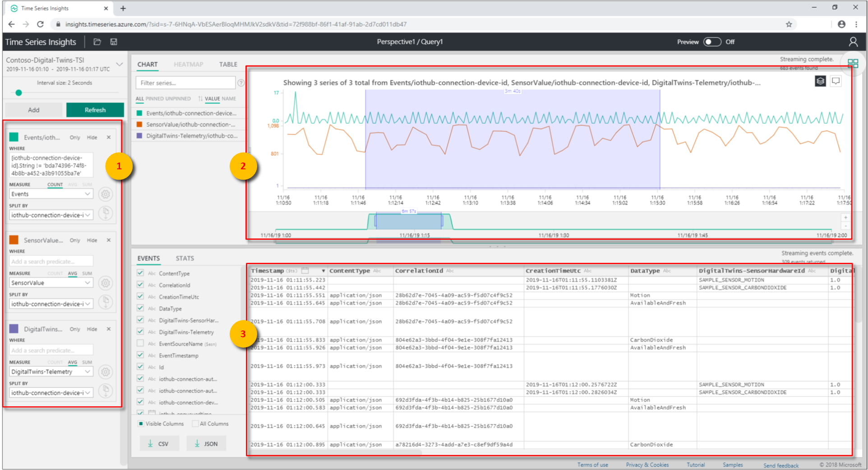Open browser menu three dots

856,24
